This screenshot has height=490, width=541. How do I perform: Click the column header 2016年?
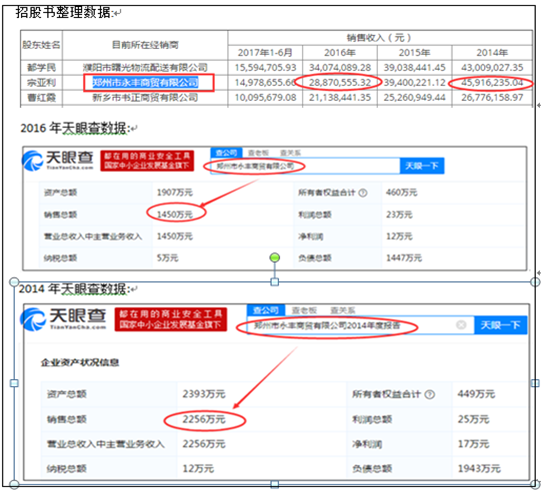pos(340,52)
